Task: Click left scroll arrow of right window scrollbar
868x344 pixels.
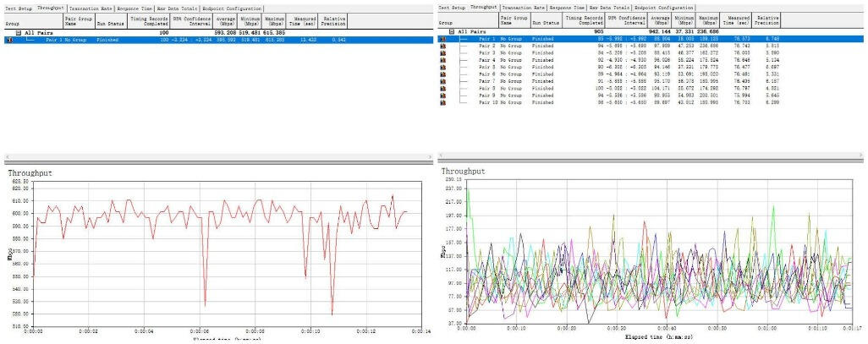Action: pyautogui.click(x=440, y=157)
